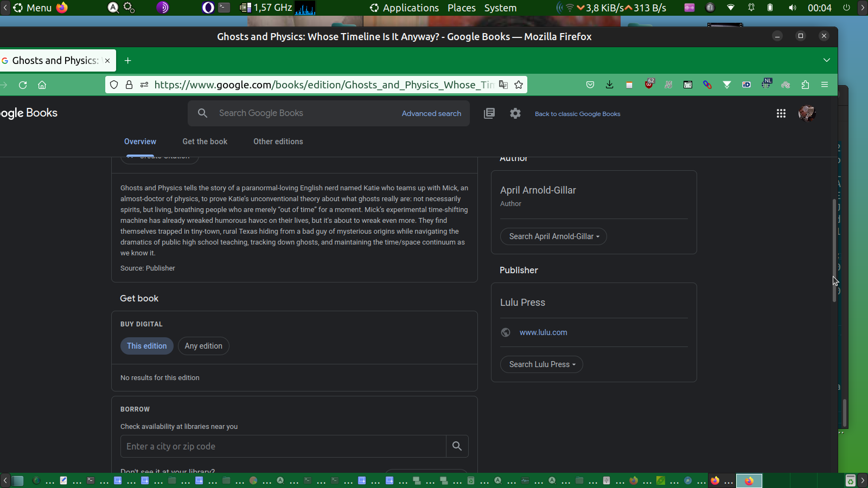Select the Any edition filter chip
The height and width of the screenshot is (488, 868).
[203, 346]
